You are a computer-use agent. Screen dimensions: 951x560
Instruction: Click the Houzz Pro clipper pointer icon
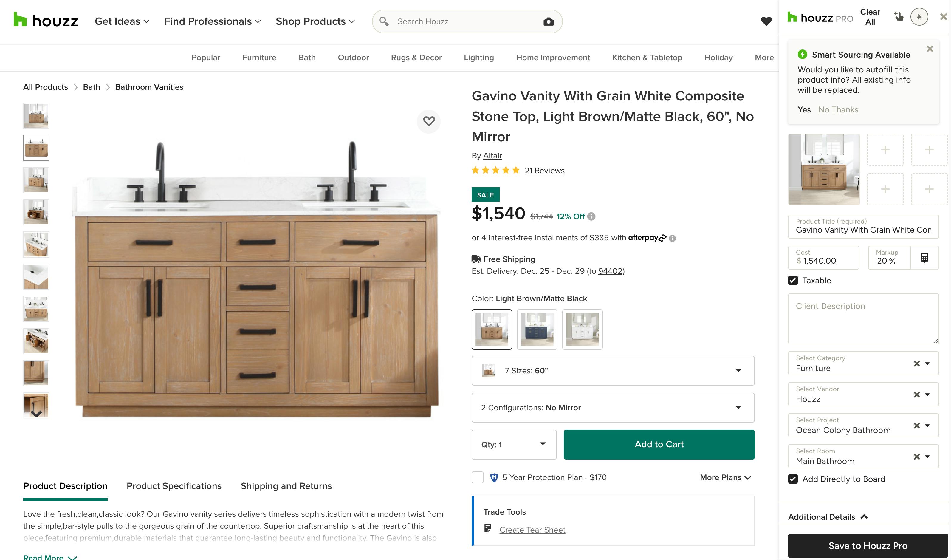pos(899,17)
